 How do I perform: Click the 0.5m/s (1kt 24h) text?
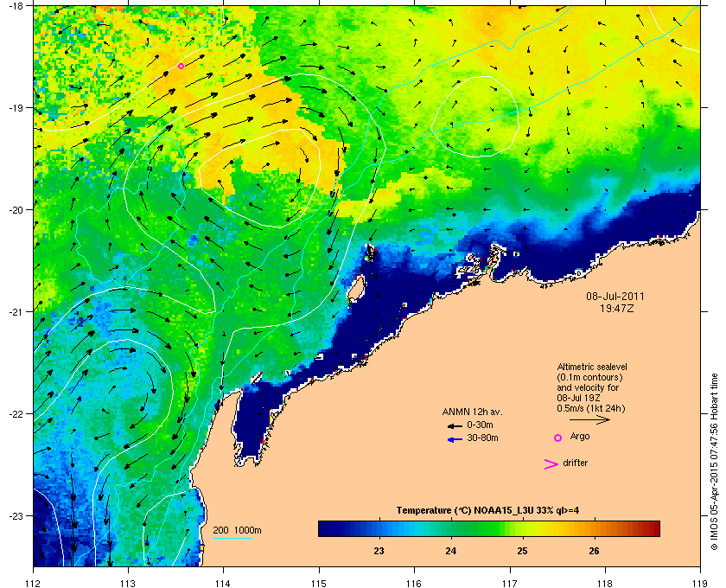point(591,409)
